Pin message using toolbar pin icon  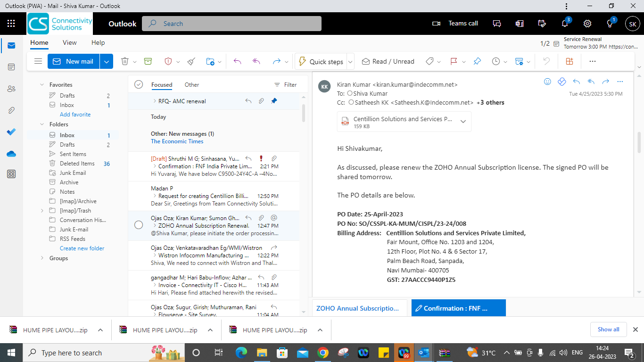coord(477,61)
